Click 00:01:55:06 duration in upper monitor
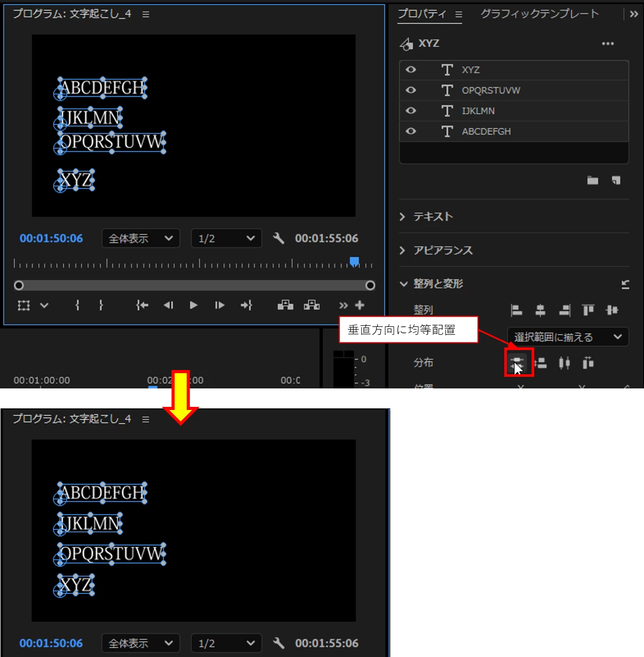 click(x=327, y=238)
